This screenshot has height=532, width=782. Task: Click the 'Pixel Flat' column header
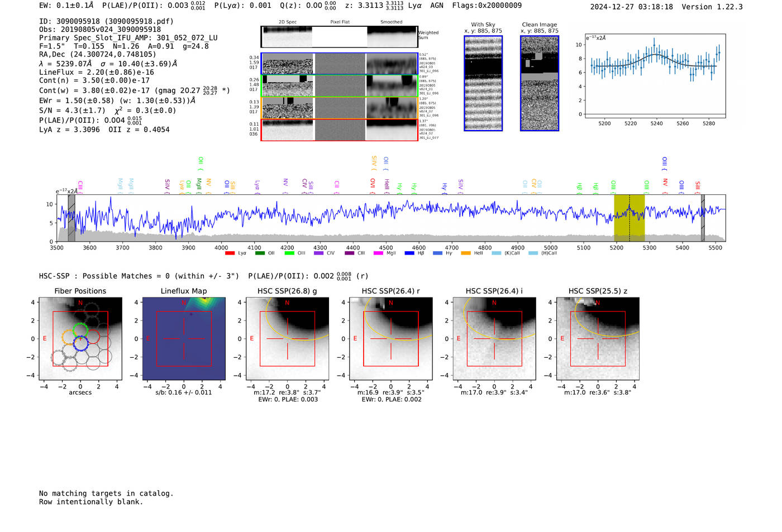(x=340, y=22)
